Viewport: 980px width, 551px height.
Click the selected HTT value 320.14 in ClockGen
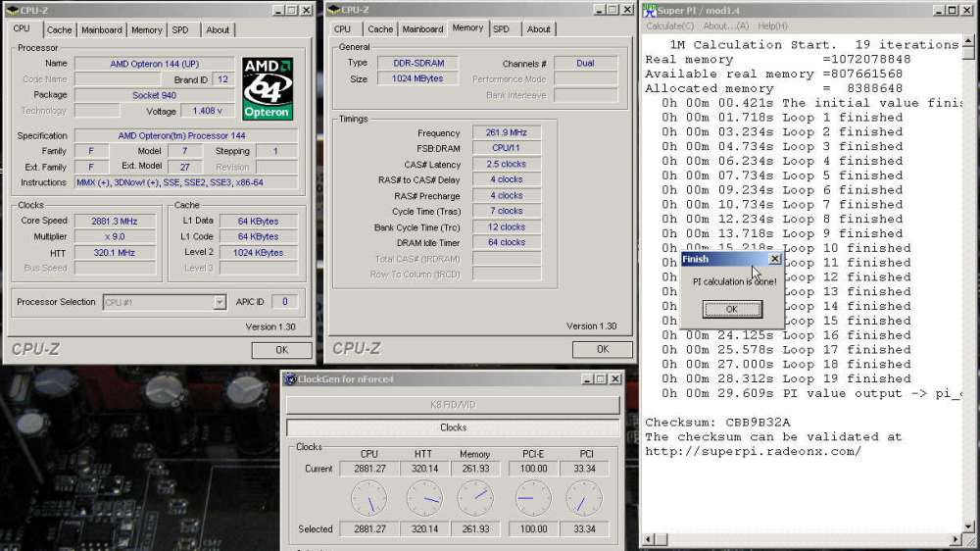point(424,529)
